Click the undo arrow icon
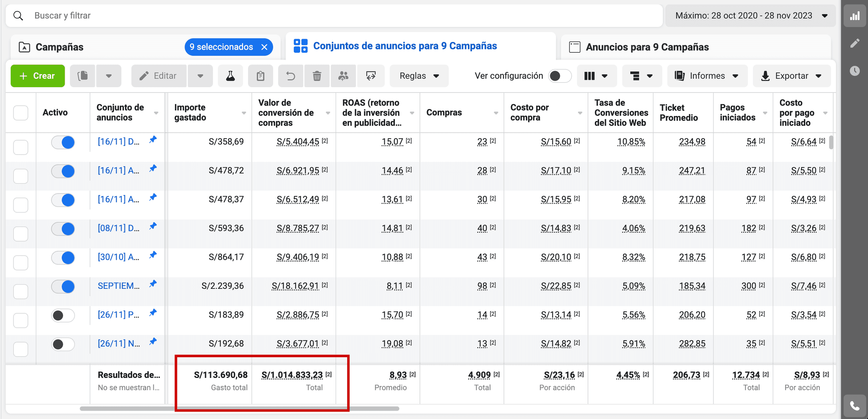Viewport: 868px width, 419px height. tap(290, 76)
